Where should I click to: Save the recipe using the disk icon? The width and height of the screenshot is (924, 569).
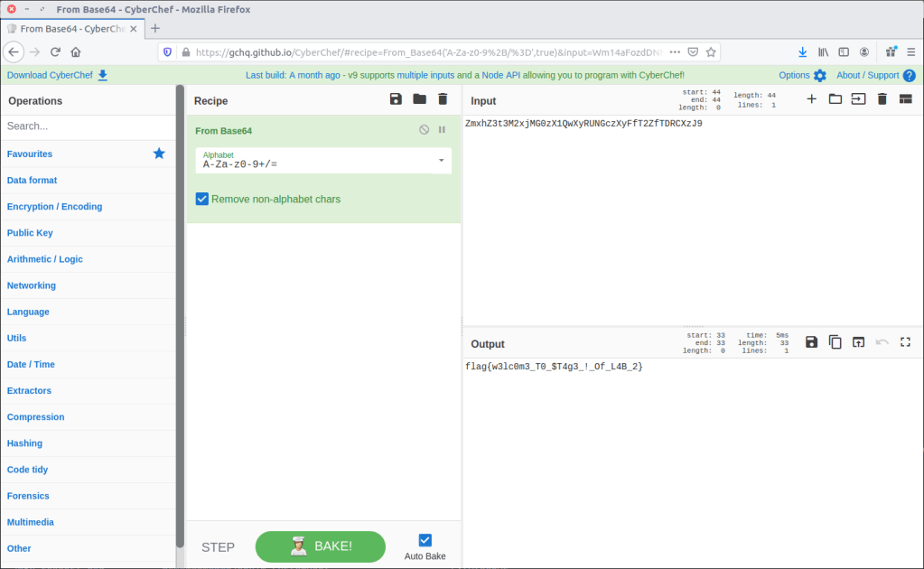[396, 99]
